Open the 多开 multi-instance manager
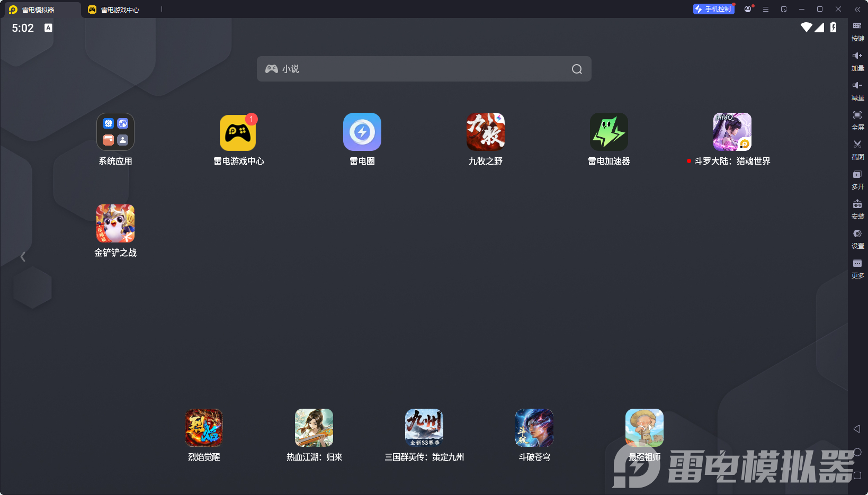Screen dimensions: 868x495 tap(857, 179)
